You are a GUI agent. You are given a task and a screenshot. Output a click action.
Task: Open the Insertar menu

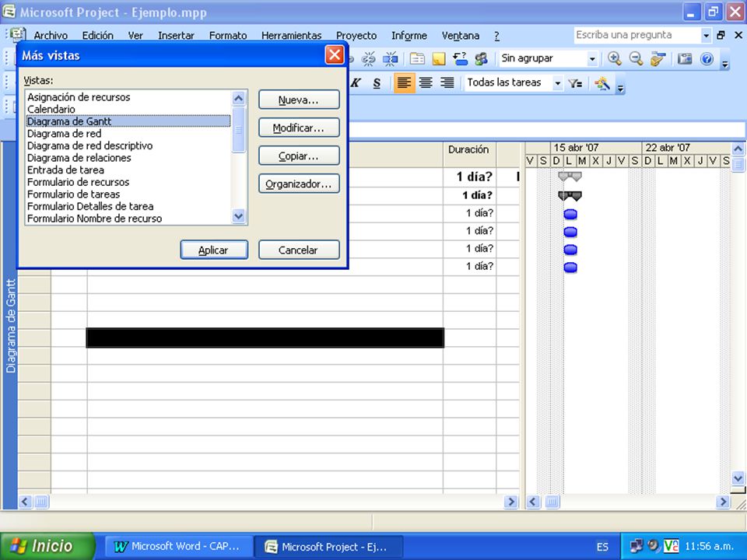[x=177, y=36]
